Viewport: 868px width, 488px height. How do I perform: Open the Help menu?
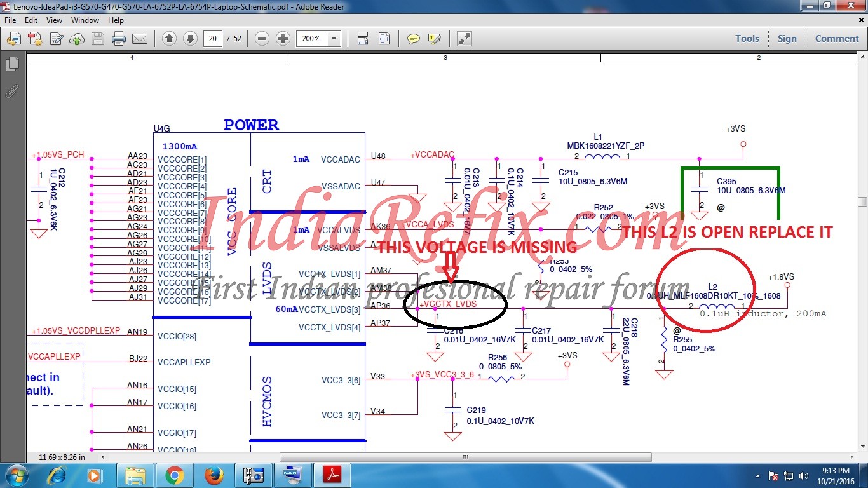116,20
